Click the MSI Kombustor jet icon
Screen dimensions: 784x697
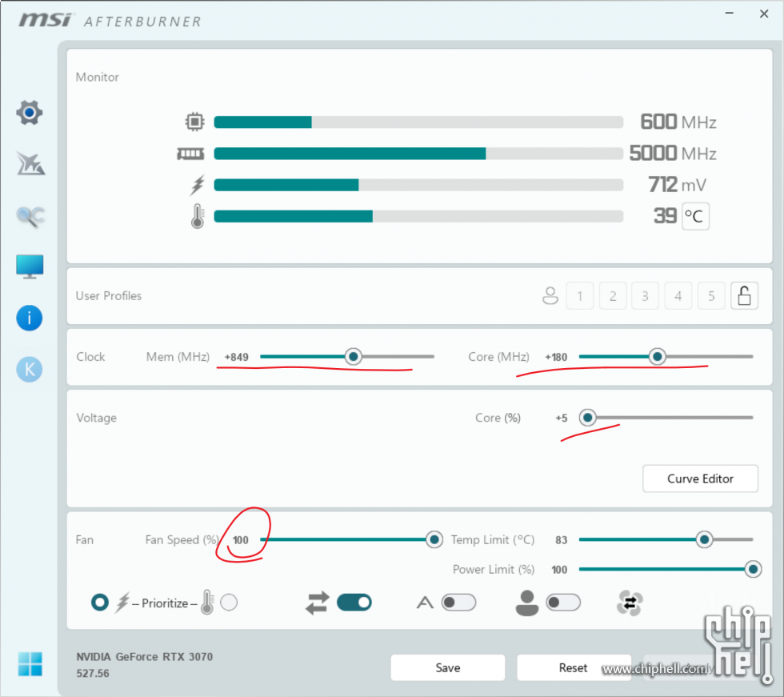point(30,163)
